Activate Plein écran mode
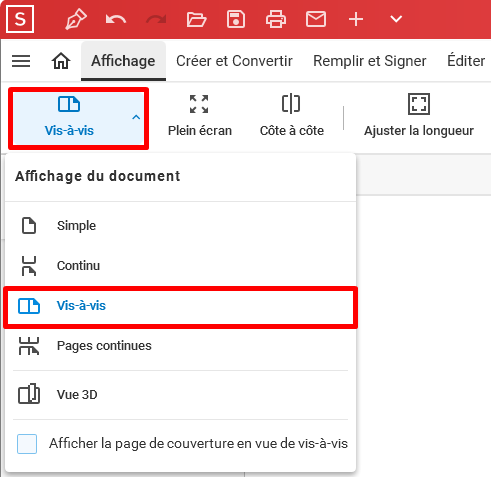The image size is (491, 477). point(200,116)
